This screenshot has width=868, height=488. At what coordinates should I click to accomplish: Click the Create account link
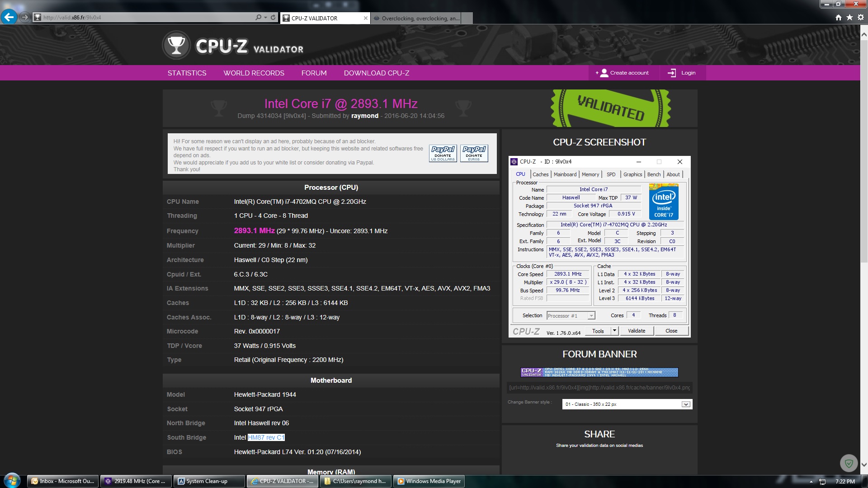pyautogui.click(x=629, y=73)
